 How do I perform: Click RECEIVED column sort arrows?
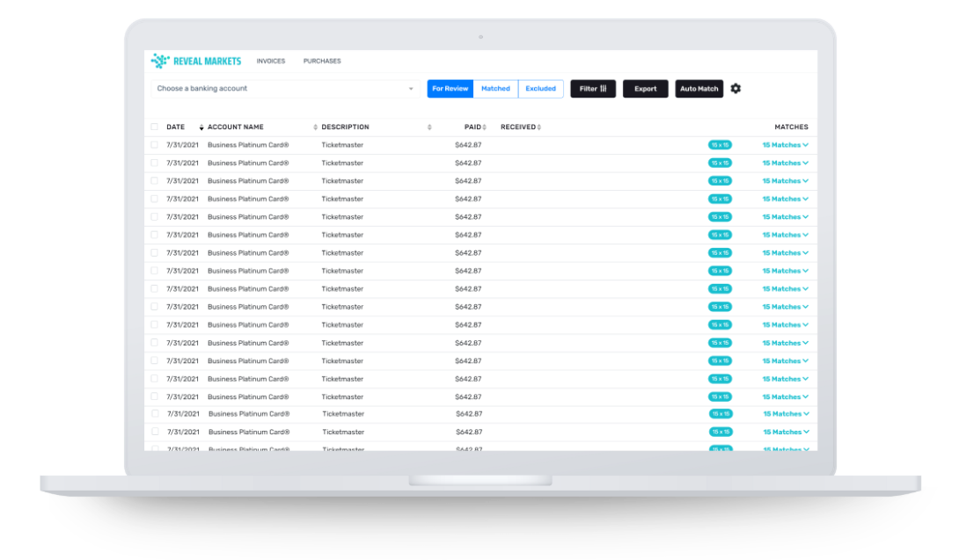(x=538, y=127)
